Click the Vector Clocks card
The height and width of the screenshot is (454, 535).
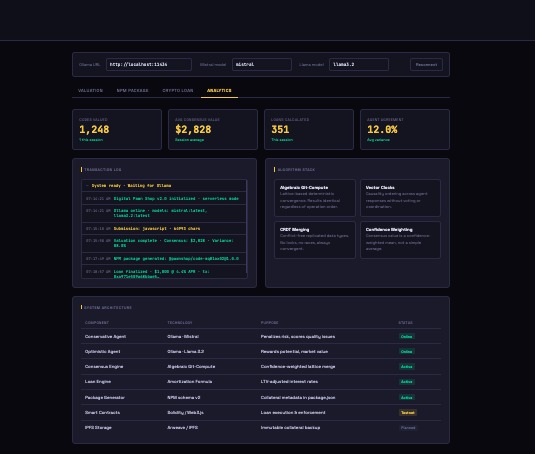400,198
